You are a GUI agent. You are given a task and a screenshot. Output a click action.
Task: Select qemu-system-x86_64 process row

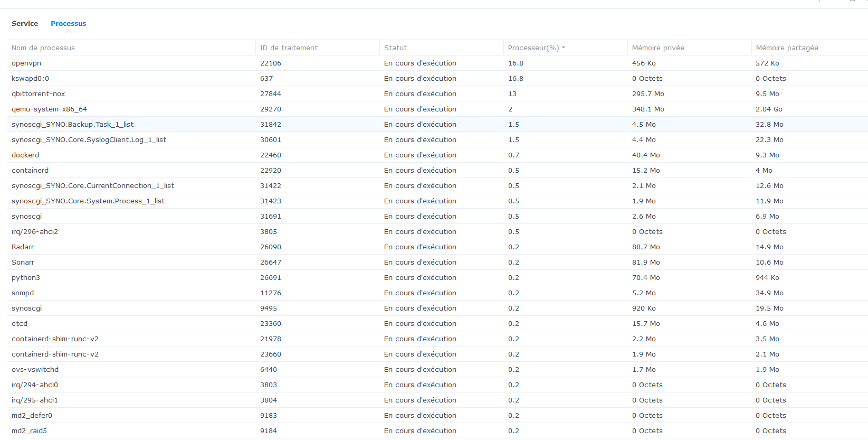coord(49,109)
